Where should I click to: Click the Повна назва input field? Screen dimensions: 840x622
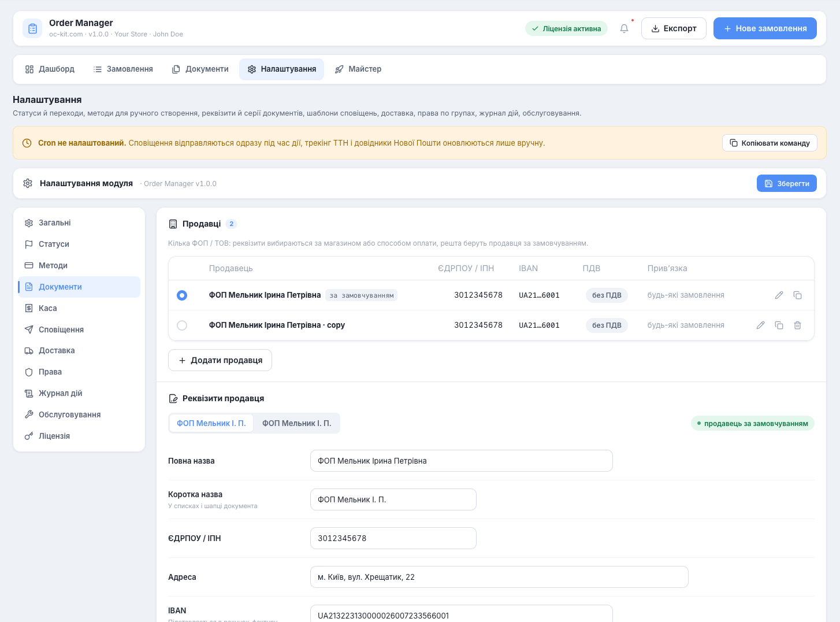[462, 461]
